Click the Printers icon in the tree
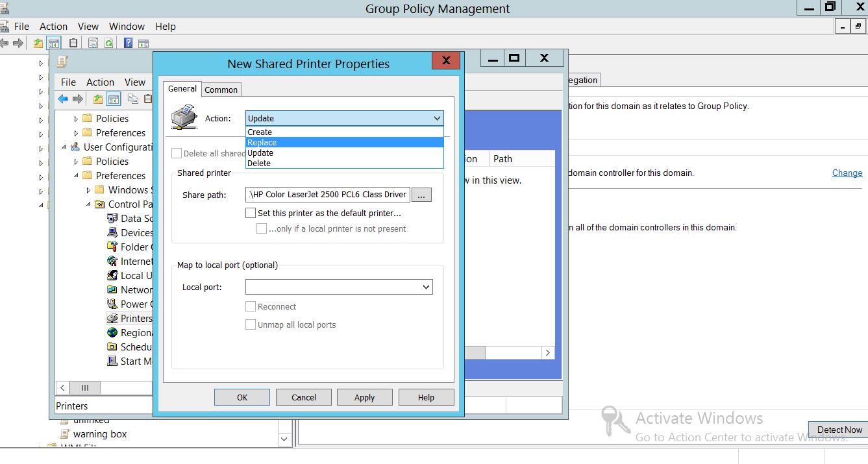This screenshot has height=464, width=868. tap(112, 318)
